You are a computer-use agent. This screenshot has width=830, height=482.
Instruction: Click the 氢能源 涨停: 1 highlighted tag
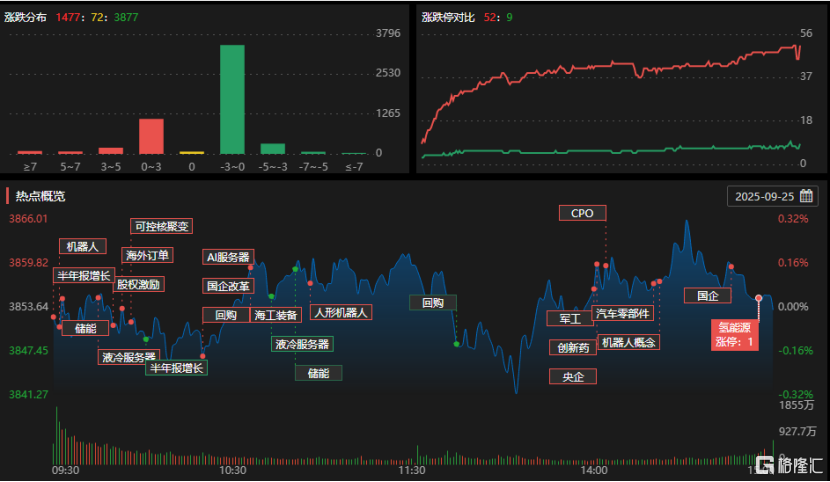(735, 335)
